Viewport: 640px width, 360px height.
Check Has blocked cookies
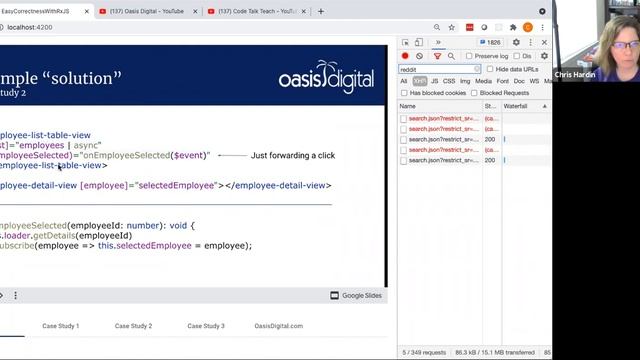pyautogui.click(x=404, y=93)
